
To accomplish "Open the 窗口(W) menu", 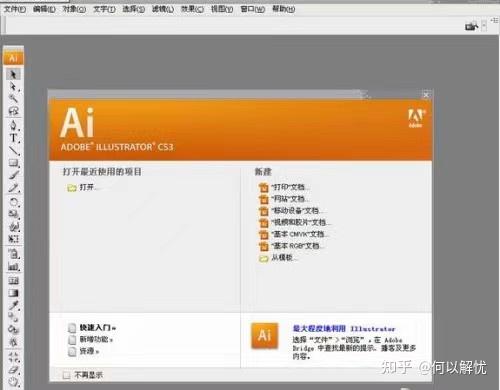I will pos(253,9).
